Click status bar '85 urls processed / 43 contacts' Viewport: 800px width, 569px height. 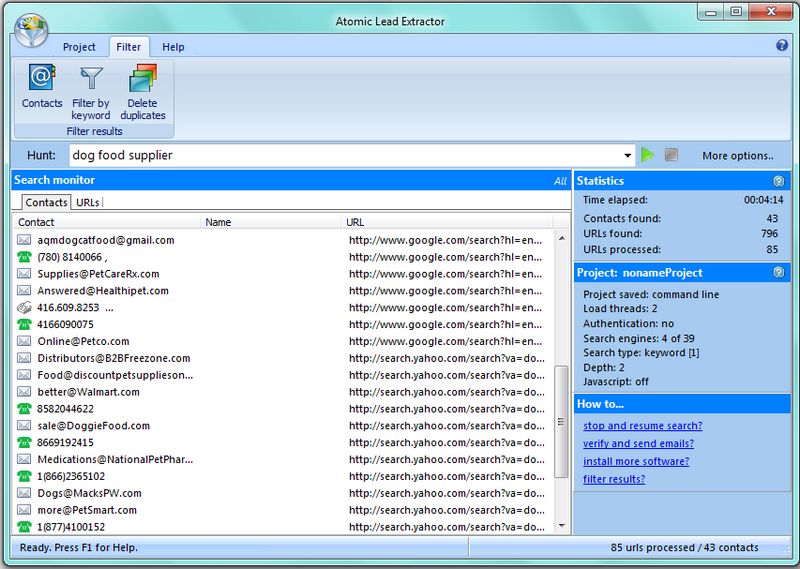pos(684,548)
